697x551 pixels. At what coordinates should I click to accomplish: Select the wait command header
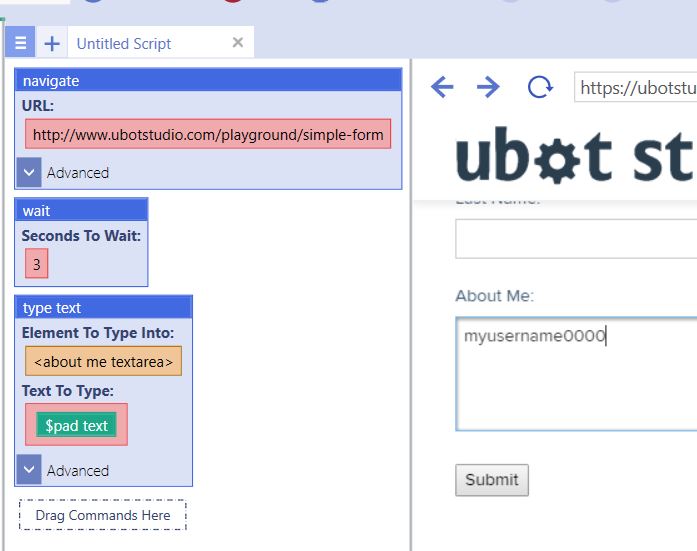81,210
